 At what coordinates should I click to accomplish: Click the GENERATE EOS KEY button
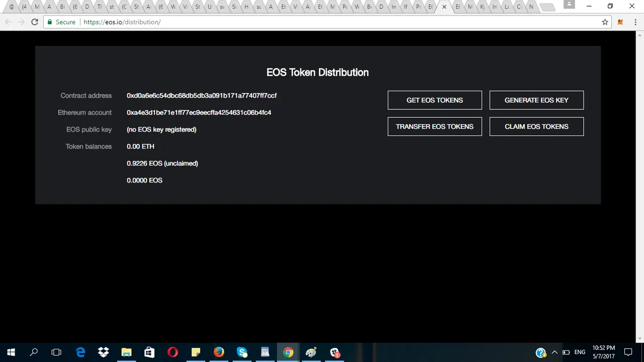click(536, 100)
